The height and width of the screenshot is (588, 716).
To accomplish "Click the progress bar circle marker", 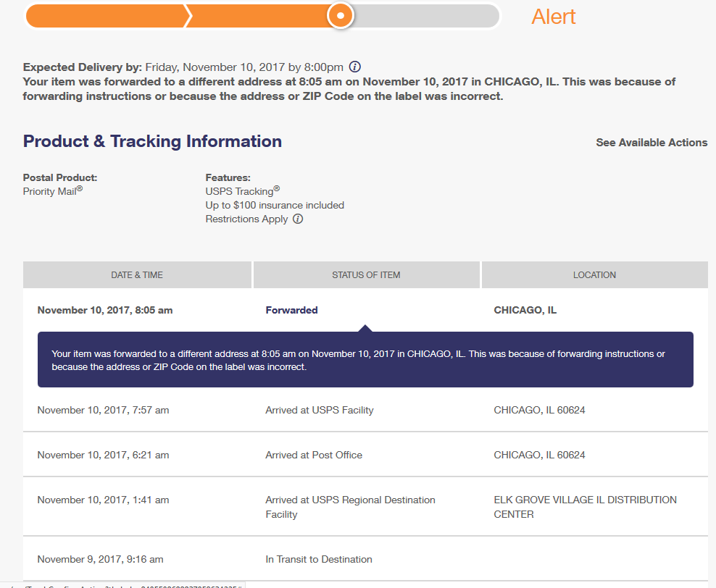I will click(x=340, y=15).
